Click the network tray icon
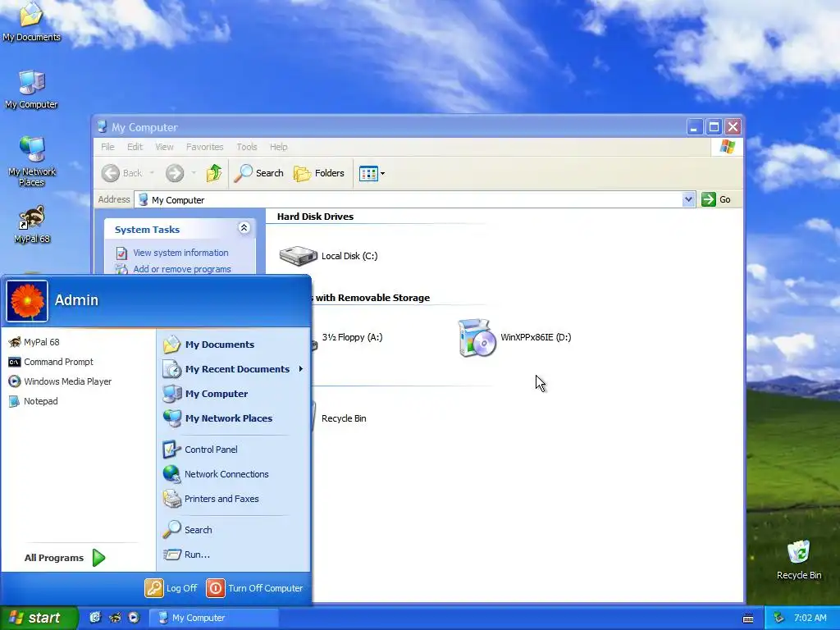The height and width of the screenshot is (630, 840). pyautogui.click(x=779, y=618)
